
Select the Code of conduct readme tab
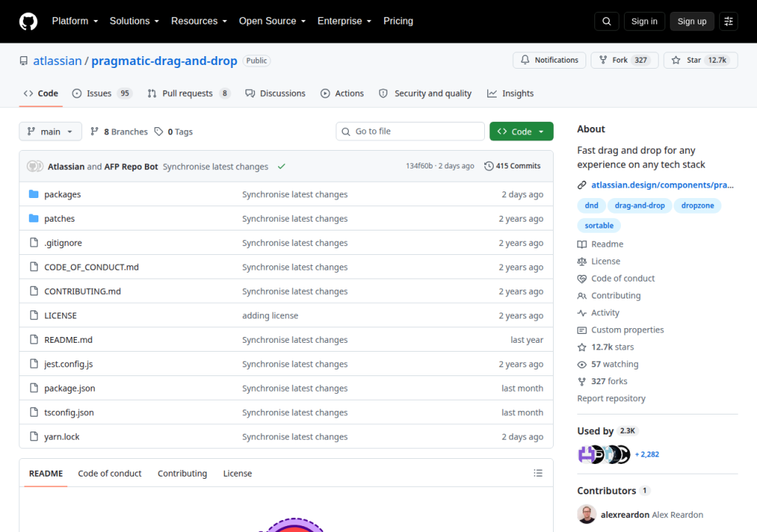coord(109,474)
